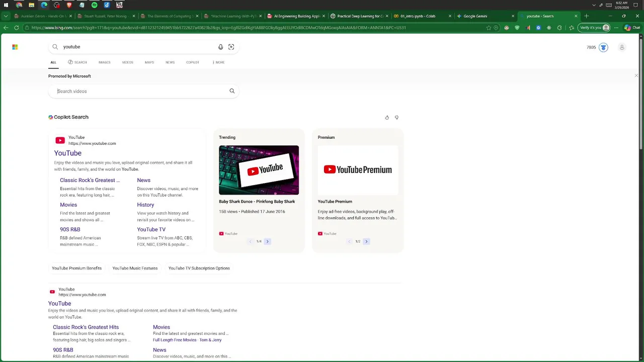Click the microphone voice search icon
This screenshot has width=644, height=362.
pyautogui.click(x=220, y=47)
